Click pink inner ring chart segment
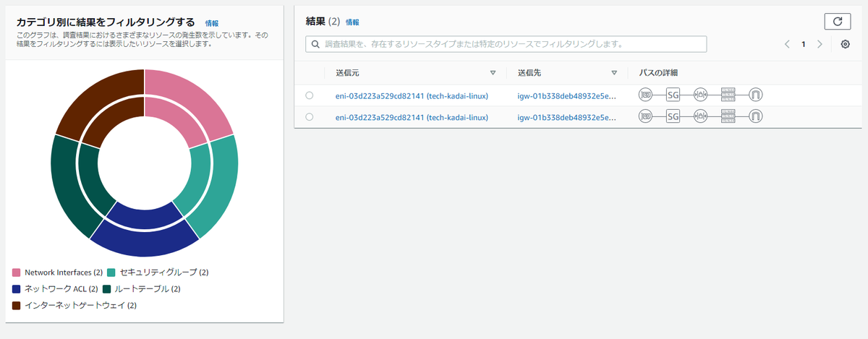The height and width of the screenshot is (339, 868). click(x=179, y=116)
